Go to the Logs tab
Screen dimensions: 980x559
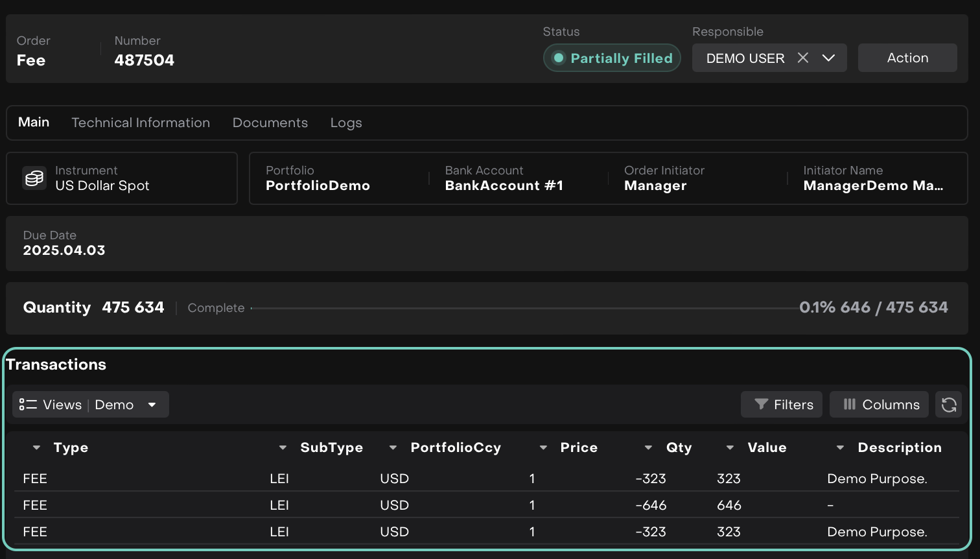coord(346,123)
